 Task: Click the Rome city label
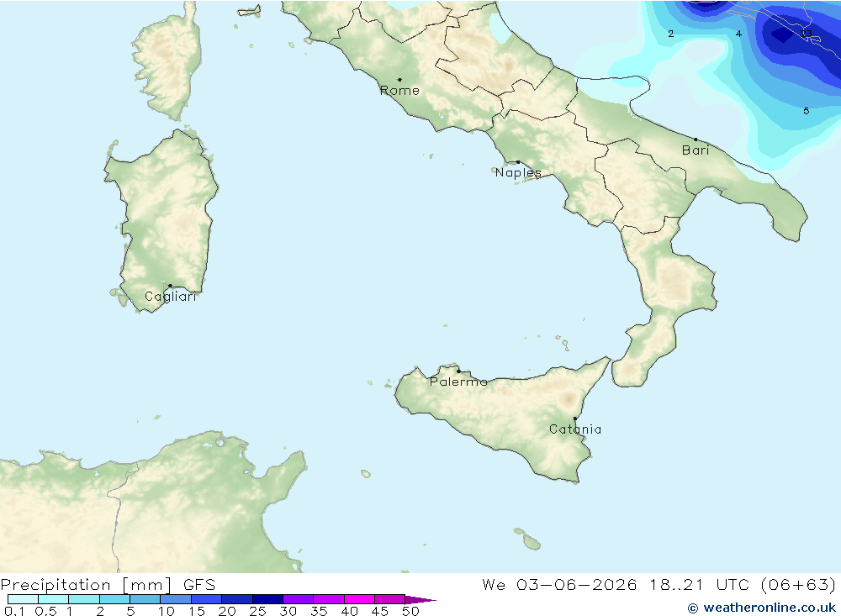[x=399, y=91]
